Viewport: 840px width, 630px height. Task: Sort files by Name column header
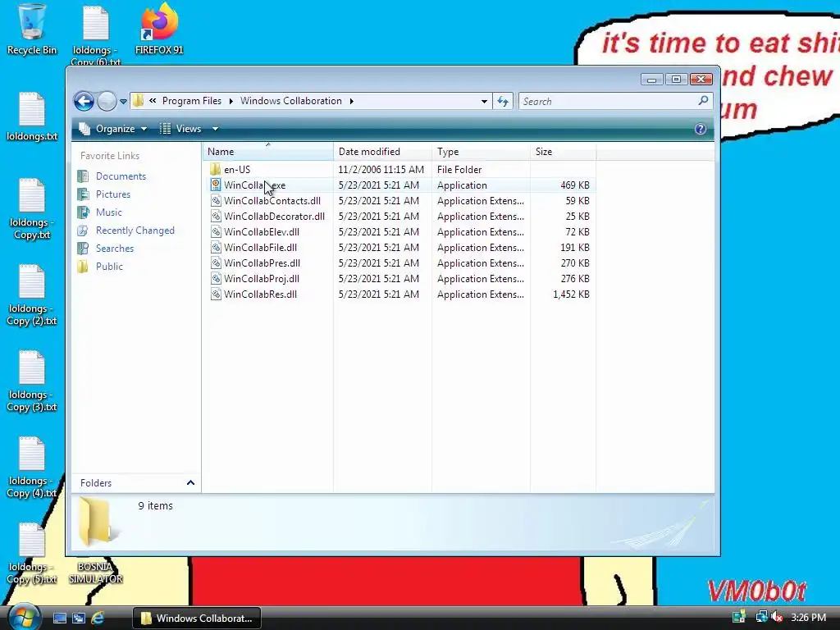pyautogui.click(x=268, y=152)
